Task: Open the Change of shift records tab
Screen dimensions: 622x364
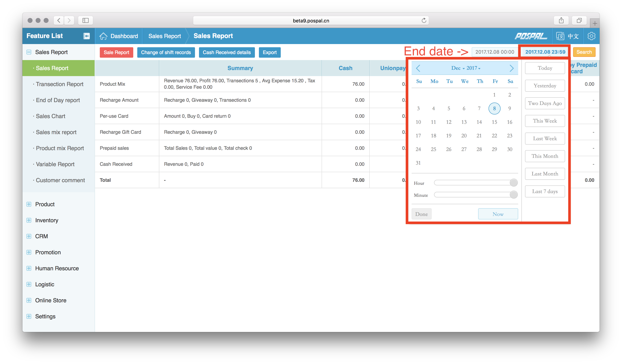Action: pyautogui.click(x=166, y=52)
